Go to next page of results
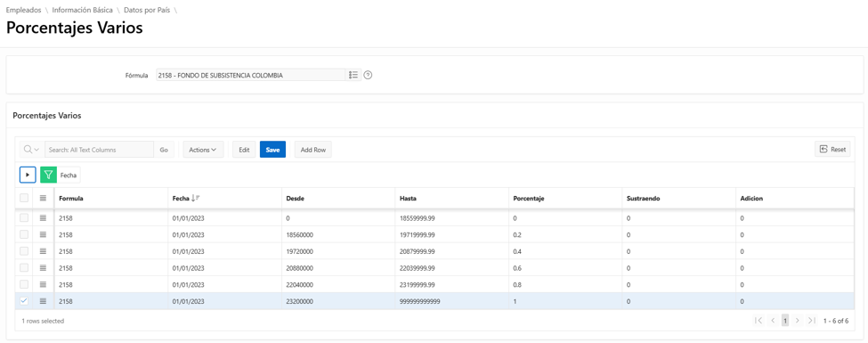 (x=798, y=320)
